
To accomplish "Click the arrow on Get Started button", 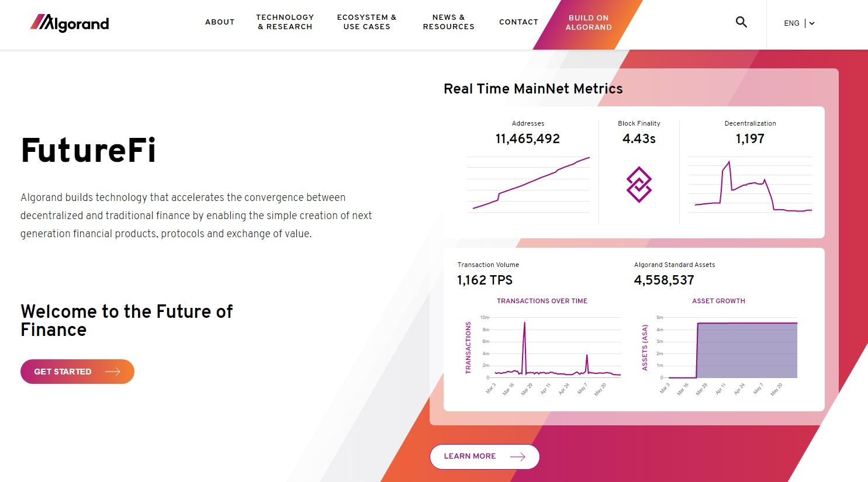I will coord(113,372).
